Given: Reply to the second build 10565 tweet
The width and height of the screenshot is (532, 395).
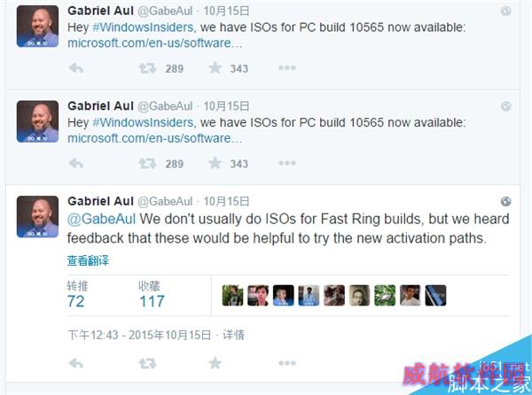Looking at the screenshot, I should pos(76,164).
